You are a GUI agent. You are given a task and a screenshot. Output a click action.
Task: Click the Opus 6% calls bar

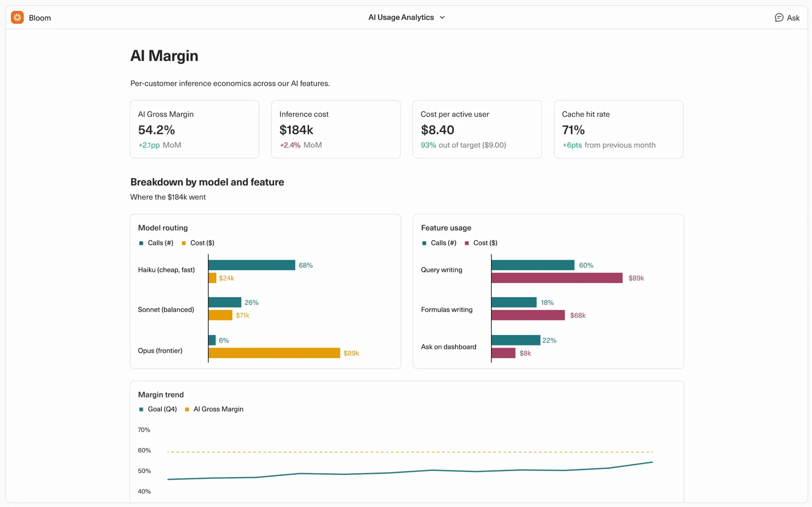pos(212,340)
